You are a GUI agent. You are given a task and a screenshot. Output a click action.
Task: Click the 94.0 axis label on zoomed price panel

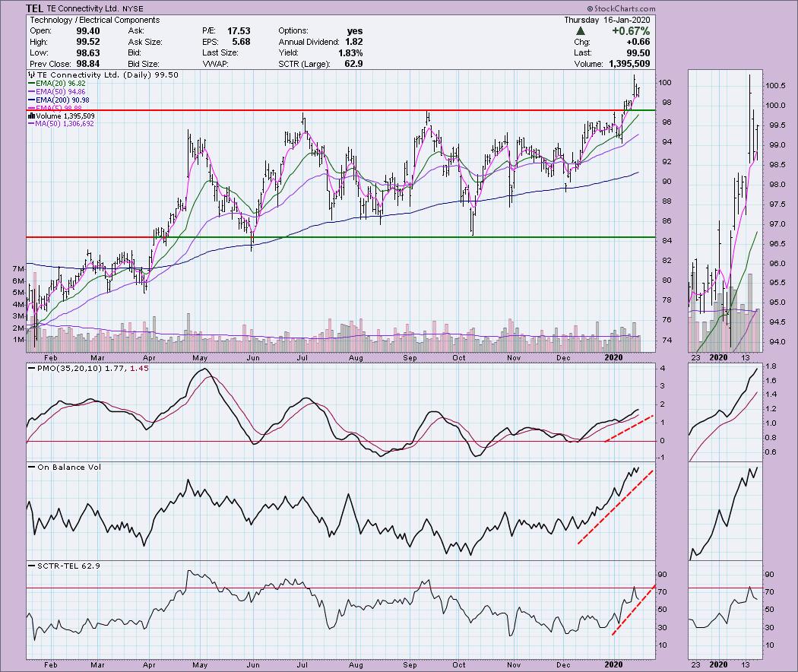coord(775,342)
